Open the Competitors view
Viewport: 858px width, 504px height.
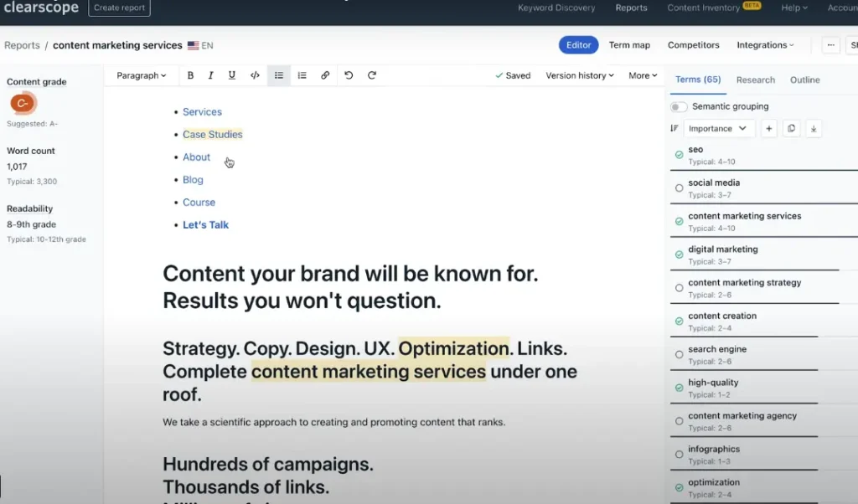pyautogui.click(x=693, y=45)
